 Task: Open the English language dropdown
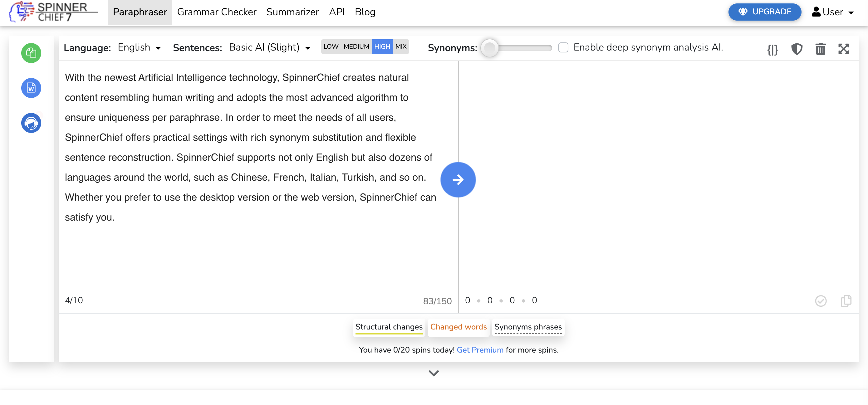pyautogui.click(x=139, y=47)
